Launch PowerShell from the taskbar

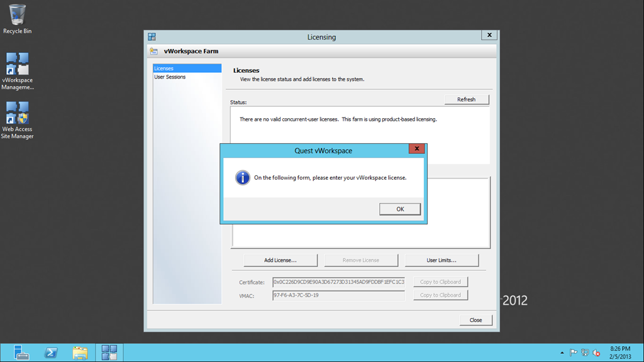tap(50, 353)
